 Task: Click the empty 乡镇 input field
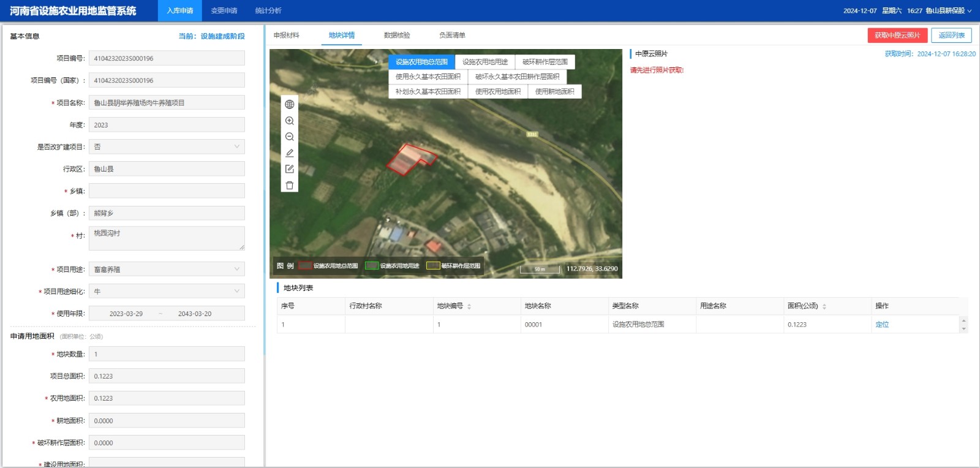point(167,191)
